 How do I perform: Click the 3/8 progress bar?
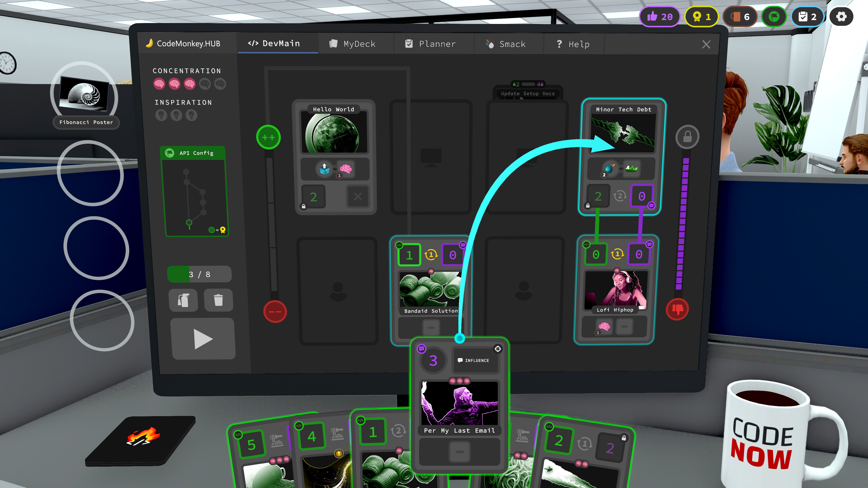pyautogui.click(x=199, y=274)
